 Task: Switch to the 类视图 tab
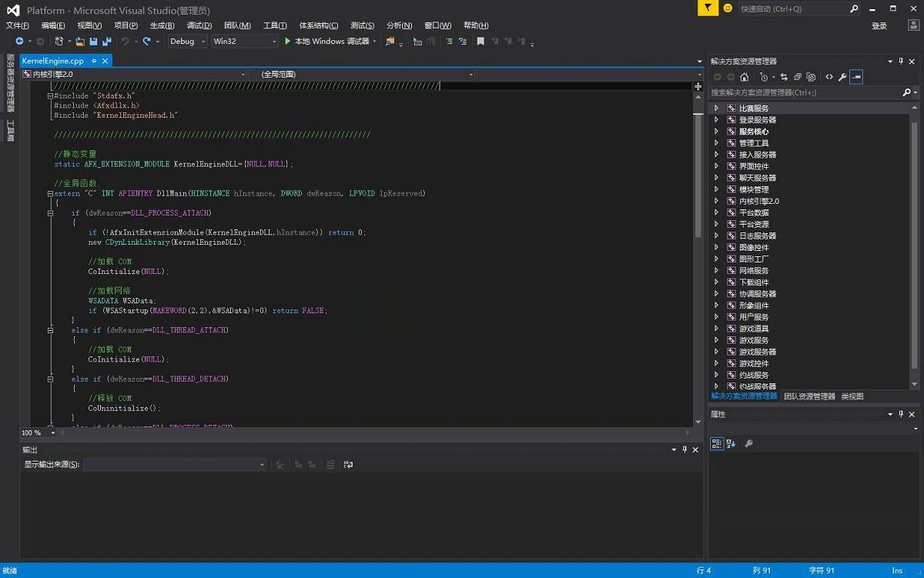[852, 396]
